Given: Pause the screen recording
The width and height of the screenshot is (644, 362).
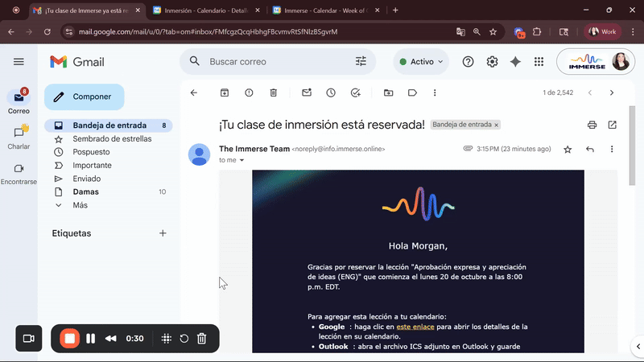Looking at the screenshot, I should click(x=90, y=339).
